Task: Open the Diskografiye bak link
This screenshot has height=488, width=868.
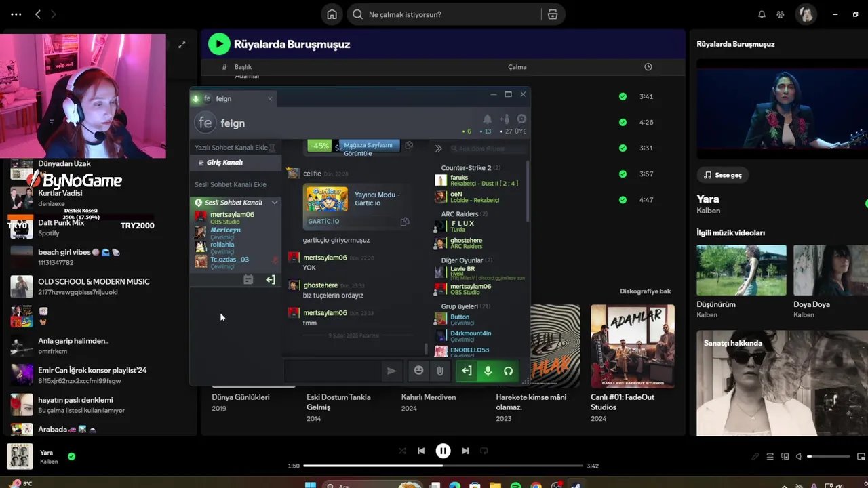Action: tap(645, 291)
